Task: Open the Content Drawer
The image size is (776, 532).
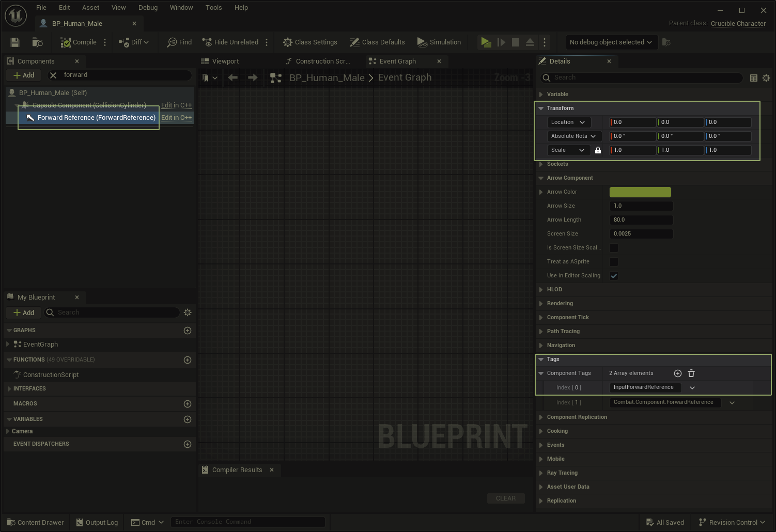Action: coord(36,523)
